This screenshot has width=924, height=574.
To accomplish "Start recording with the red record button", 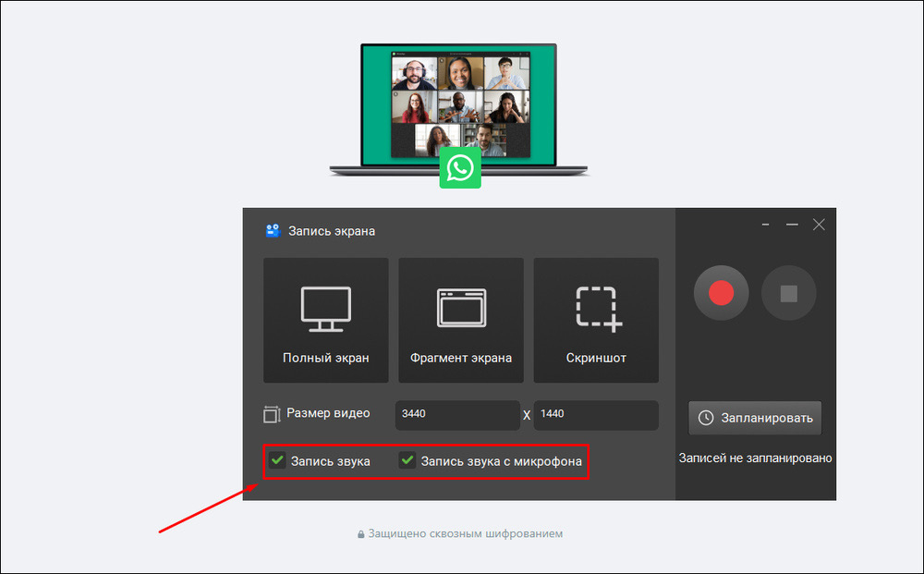I will [721, 293].
